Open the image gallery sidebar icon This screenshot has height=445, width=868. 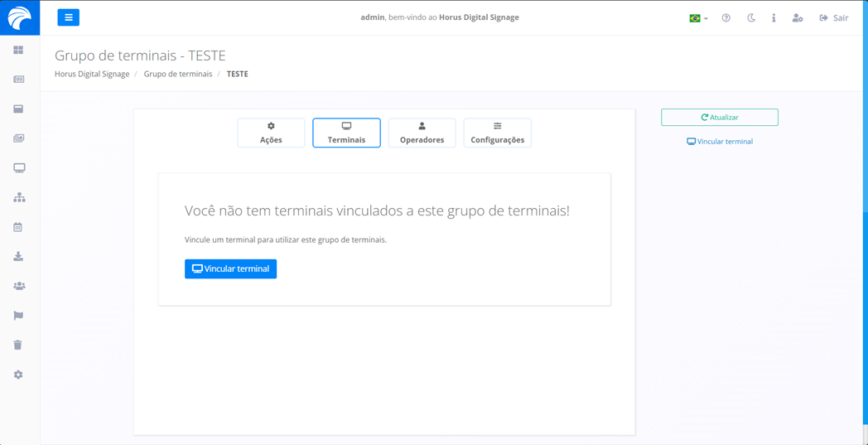[x=18, y=138]
